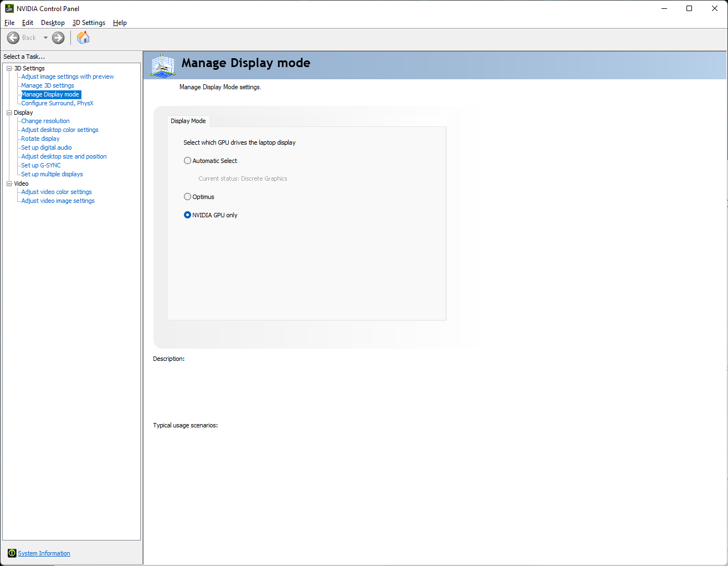The height and width of the screenshot is (566, 728).
Task: Open the Help menu
Action: pos(120,23)
